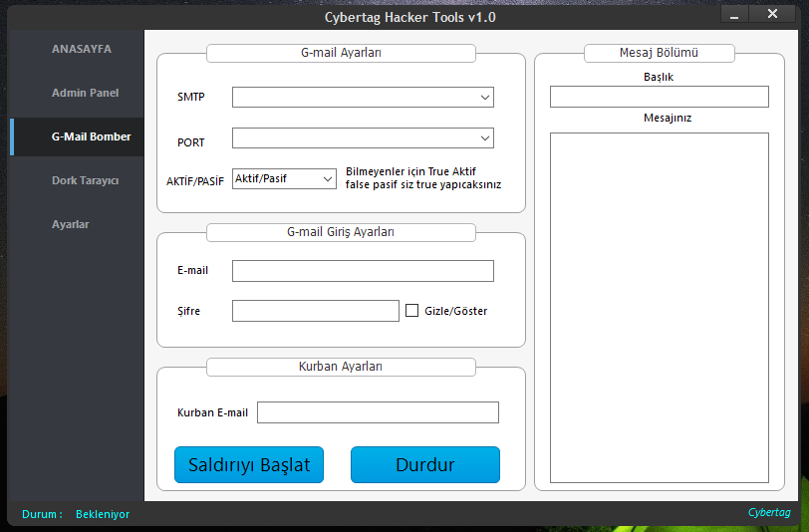Click the Bekleniyor status text

pyautogui.click(x=103, y=514)
